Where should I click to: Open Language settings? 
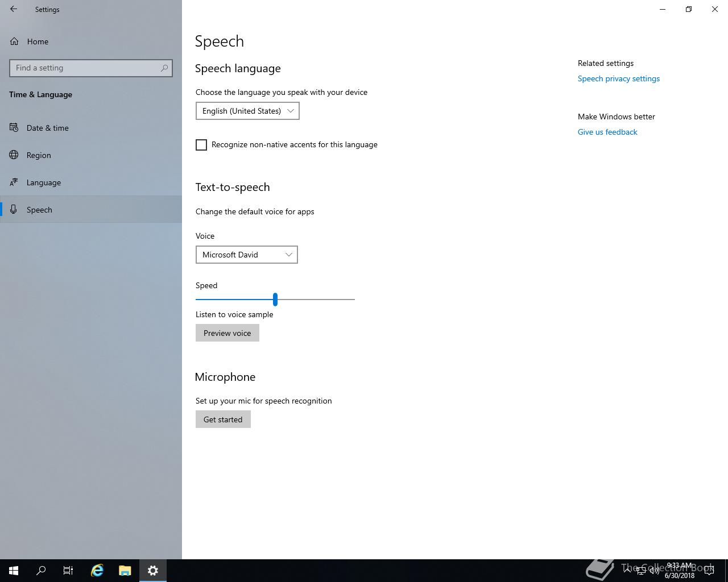click(91, 182)
